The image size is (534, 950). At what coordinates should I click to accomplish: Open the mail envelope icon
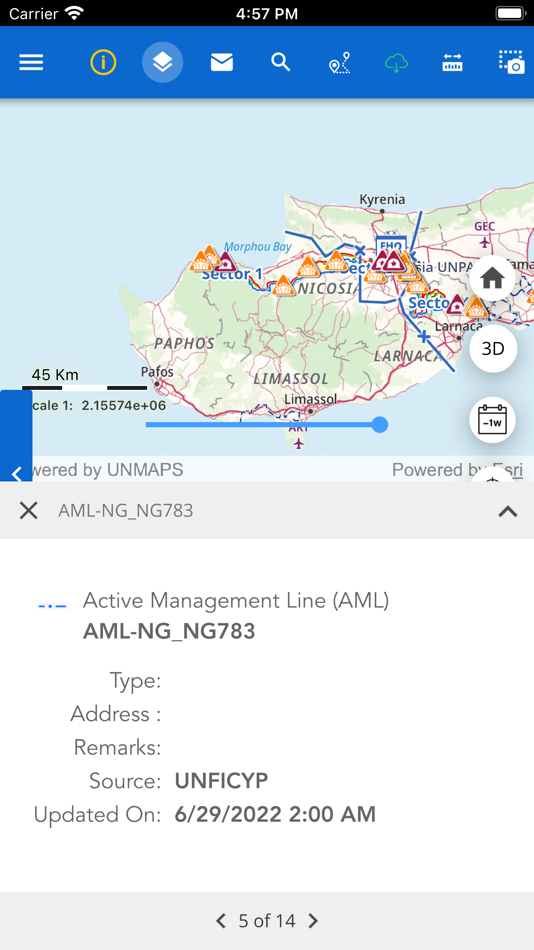coord(222,62)
